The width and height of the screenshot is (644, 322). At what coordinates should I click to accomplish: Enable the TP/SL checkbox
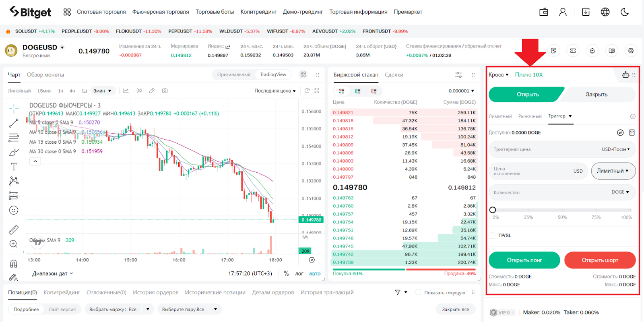point(492,235)
